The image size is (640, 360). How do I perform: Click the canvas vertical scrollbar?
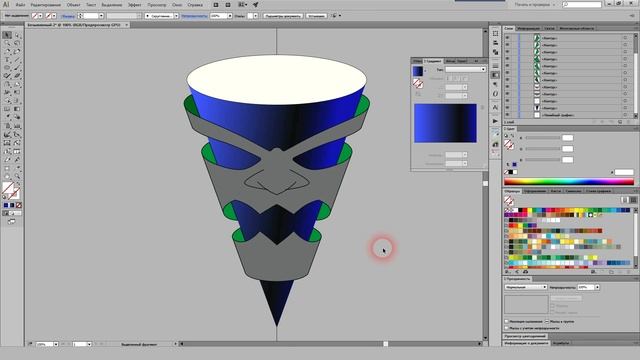coord(485,184)
